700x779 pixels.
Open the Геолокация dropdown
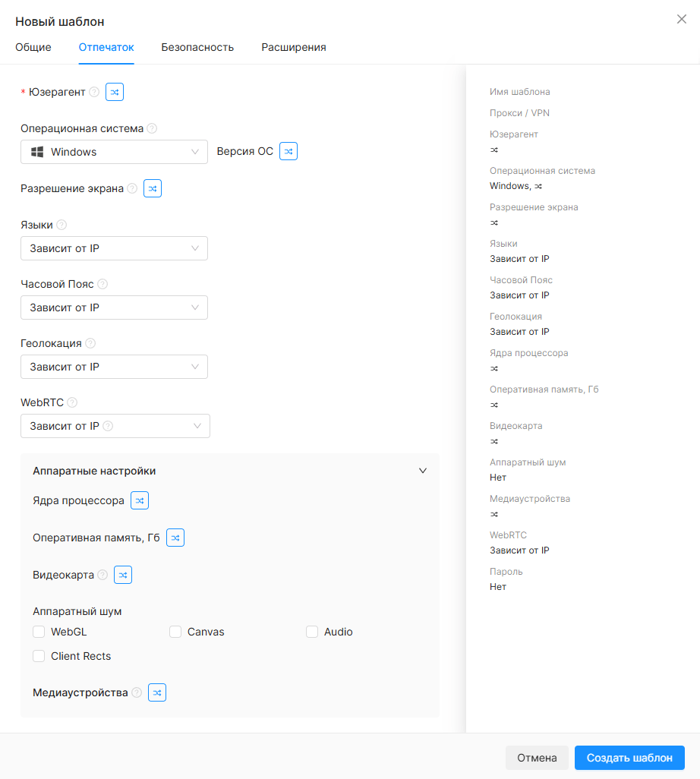115,367
